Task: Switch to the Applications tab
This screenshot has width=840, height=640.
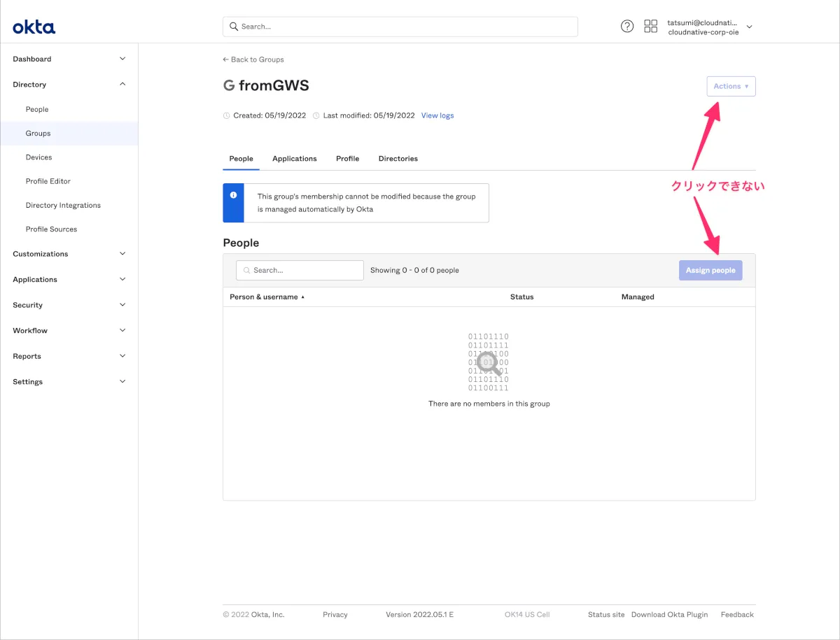Action: 294,159
